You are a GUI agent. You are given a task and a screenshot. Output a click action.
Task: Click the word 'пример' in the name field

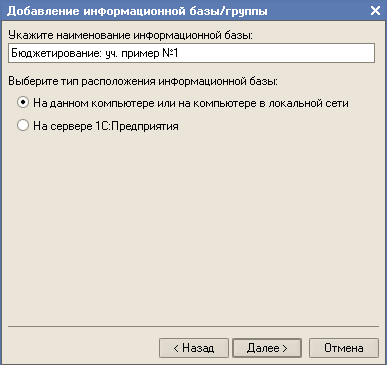pyautogui.click(x=140, y=54)
